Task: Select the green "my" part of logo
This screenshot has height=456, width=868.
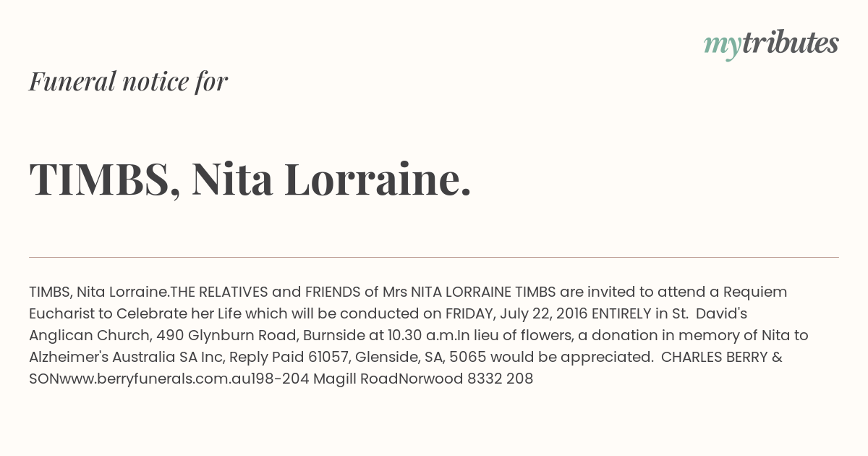Action: coord(723,46)
